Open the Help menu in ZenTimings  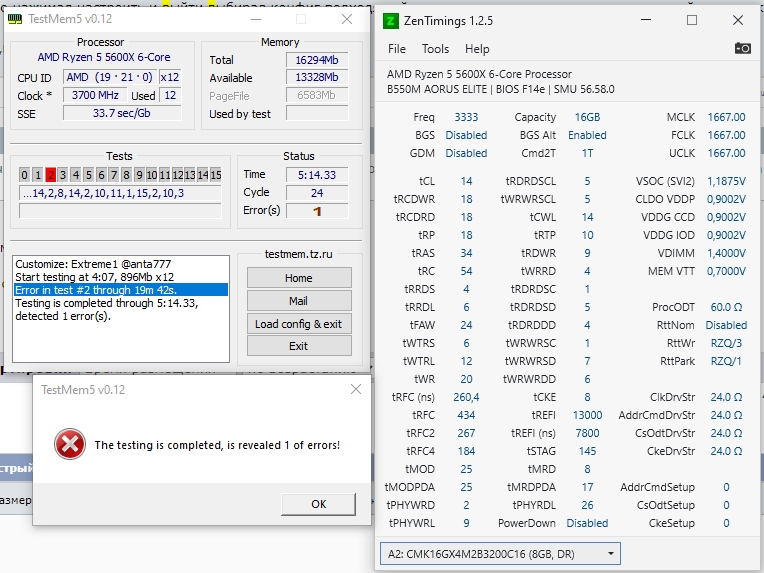click(477, 49)
